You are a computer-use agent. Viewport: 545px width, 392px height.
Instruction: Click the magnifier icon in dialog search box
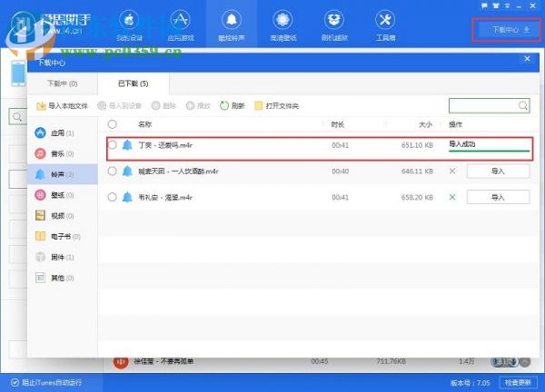click(x=523, y=105)
